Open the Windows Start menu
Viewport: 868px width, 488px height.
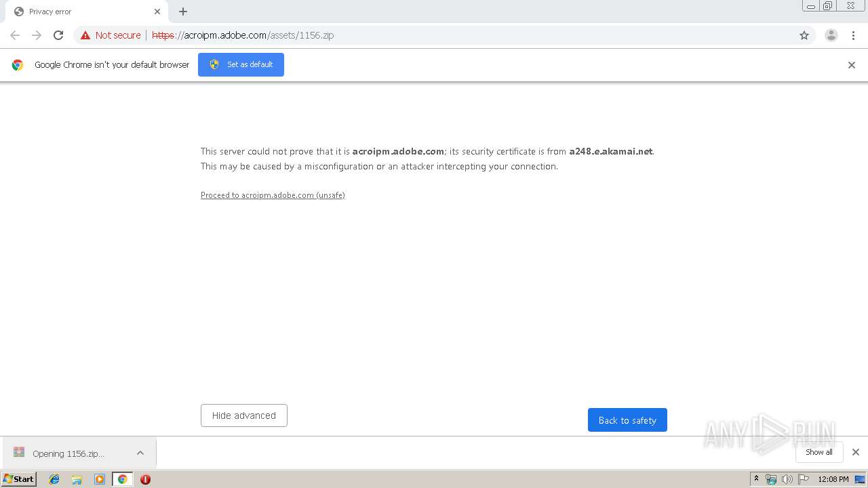pyautogui.click(x=19, y=479)
